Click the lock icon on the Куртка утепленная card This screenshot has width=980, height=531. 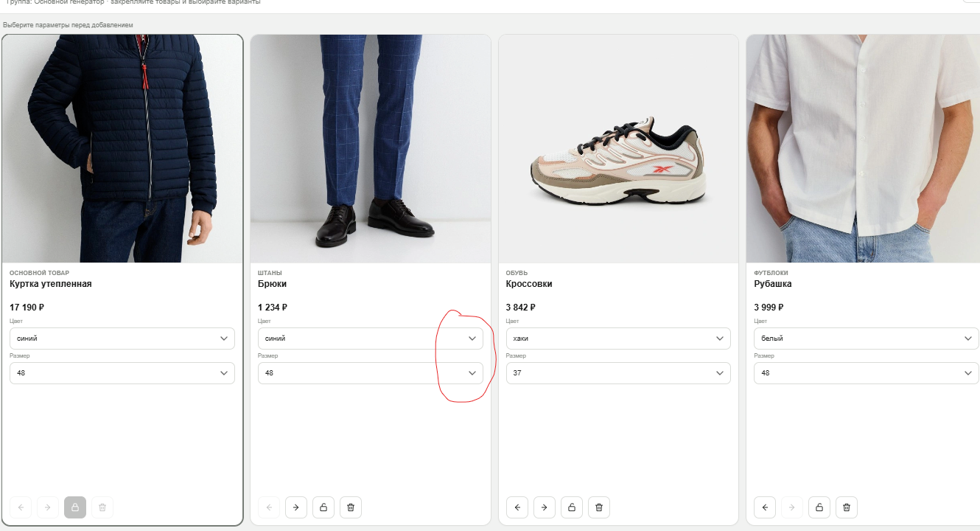pyautogui.click(x=75, y=507)
